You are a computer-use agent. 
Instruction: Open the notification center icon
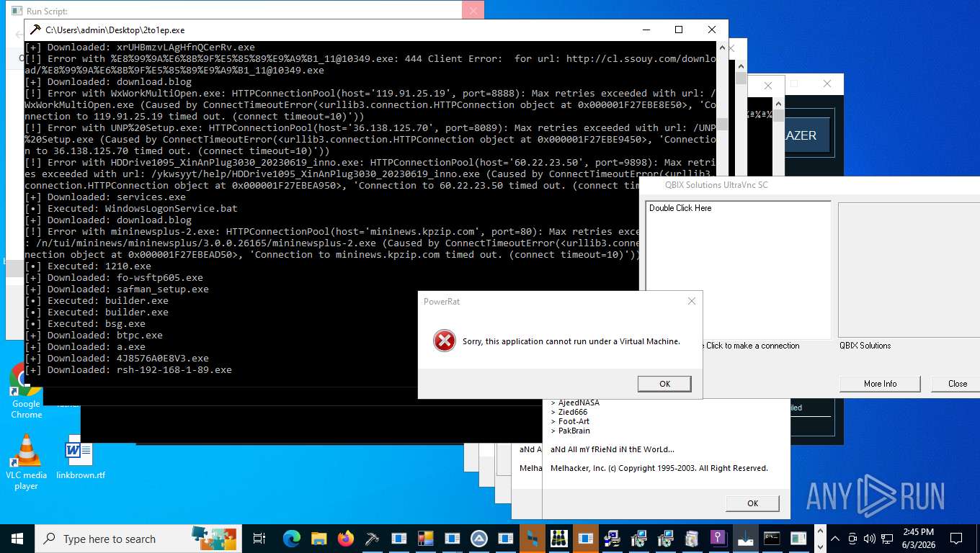click(956, 539)
